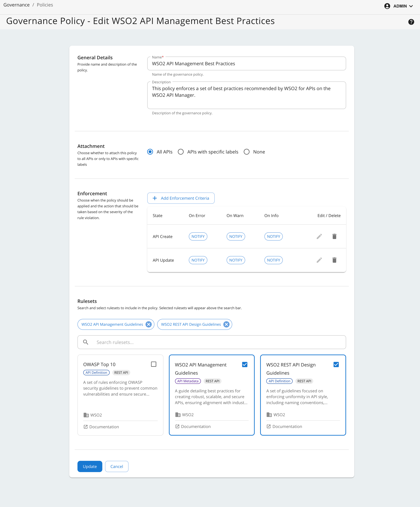Remove WSO2 API Management Guidelines chip
Viewport: 420px width, 507px height.
[x=149, y=324]
